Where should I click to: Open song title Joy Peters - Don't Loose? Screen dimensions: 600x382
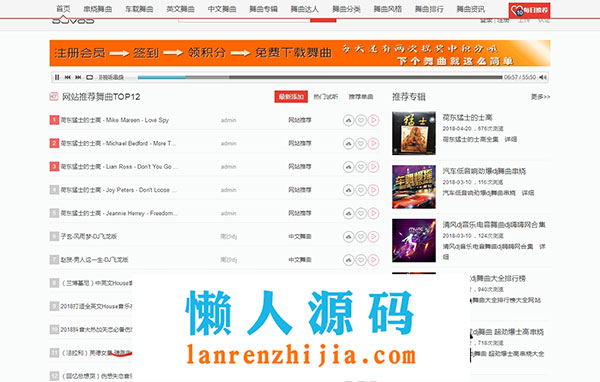point(119,190)
